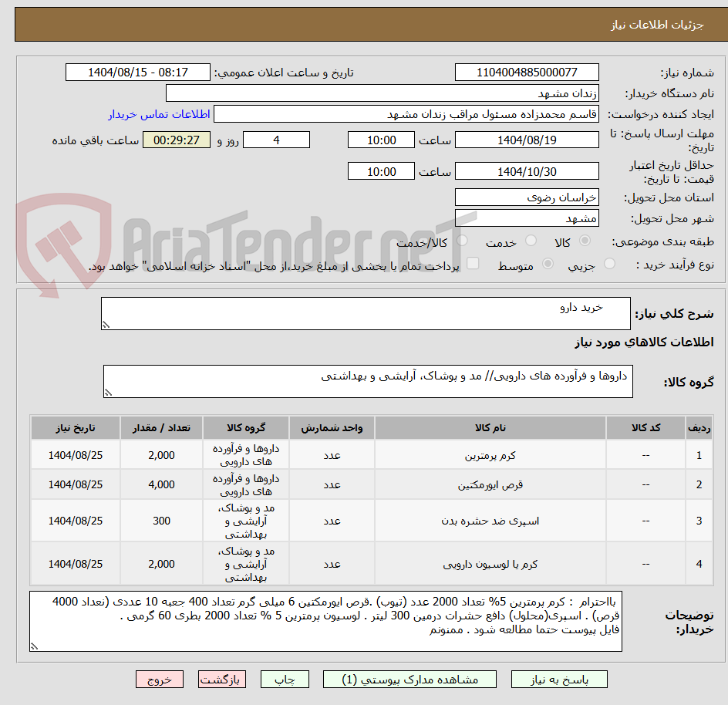Screen dimensions: 728x705
Task: Select the 'جزیی' purchase type radio
Action: (609, 264)
